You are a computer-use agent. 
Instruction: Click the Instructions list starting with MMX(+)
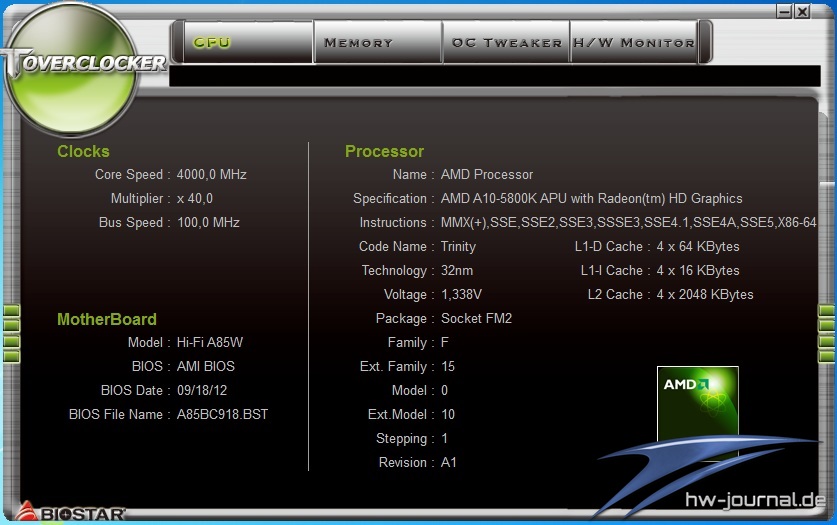tap(628, 222)
